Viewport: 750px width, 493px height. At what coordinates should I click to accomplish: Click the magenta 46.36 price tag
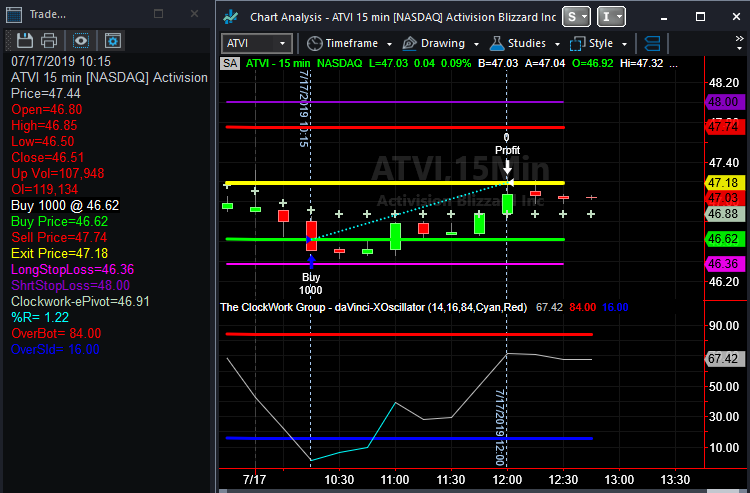724,263
